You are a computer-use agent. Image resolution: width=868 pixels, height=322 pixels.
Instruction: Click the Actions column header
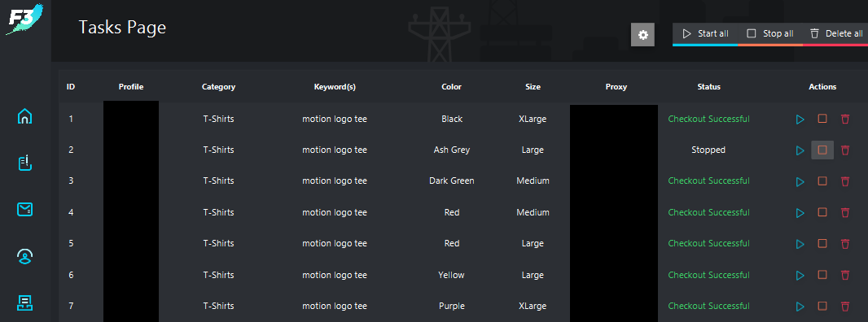pyautogui.click(x=822, y=87)
